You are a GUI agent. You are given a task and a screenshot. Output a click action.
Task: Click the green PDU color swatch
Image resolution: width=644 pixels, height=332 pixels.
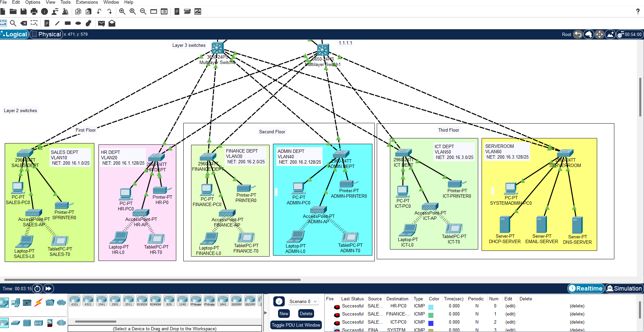[x=431, y=315]
